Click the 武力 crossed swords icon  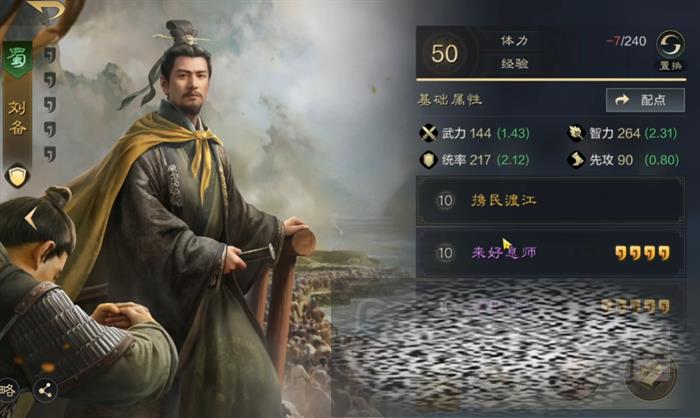click(428, 133)
